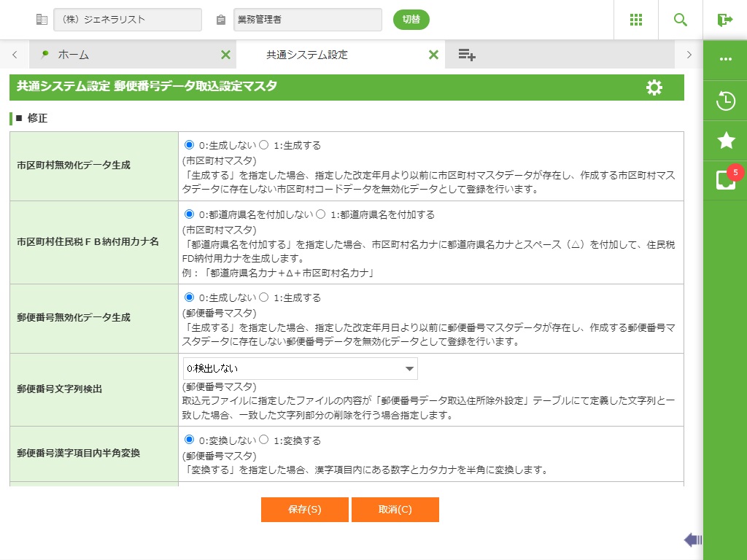The width and height of the screenshot is (747, 560).
Task: Open notifications inbox with badge 5
Action: tap(725, 179)
